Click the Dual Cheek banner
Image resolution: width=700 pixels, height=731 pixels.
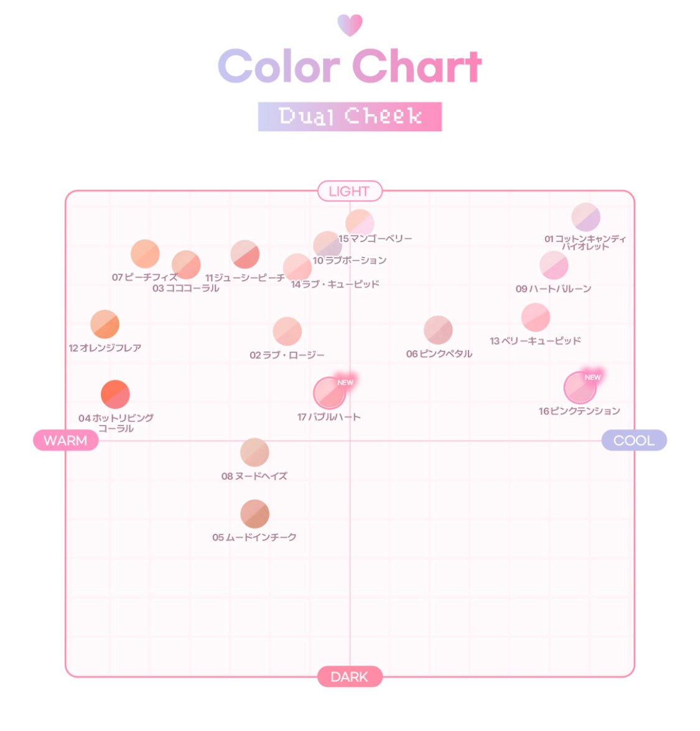click(x=350, y=116)
